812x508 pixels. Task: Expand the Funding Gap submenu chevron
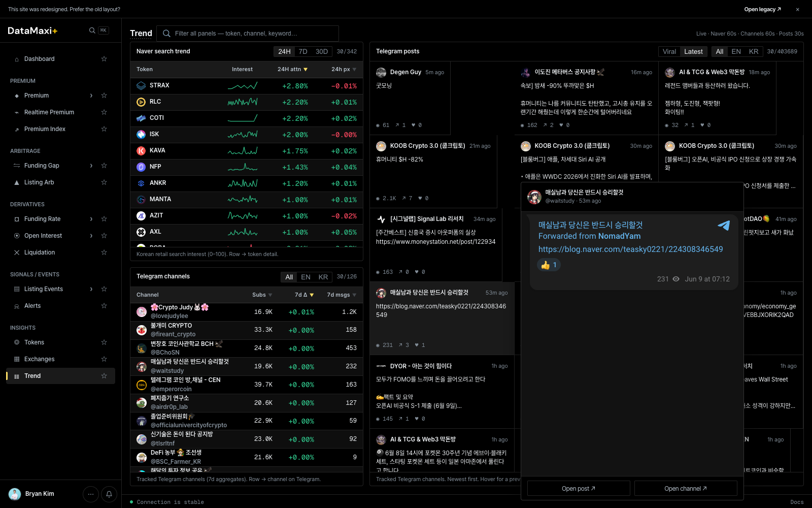click(91, 166)
